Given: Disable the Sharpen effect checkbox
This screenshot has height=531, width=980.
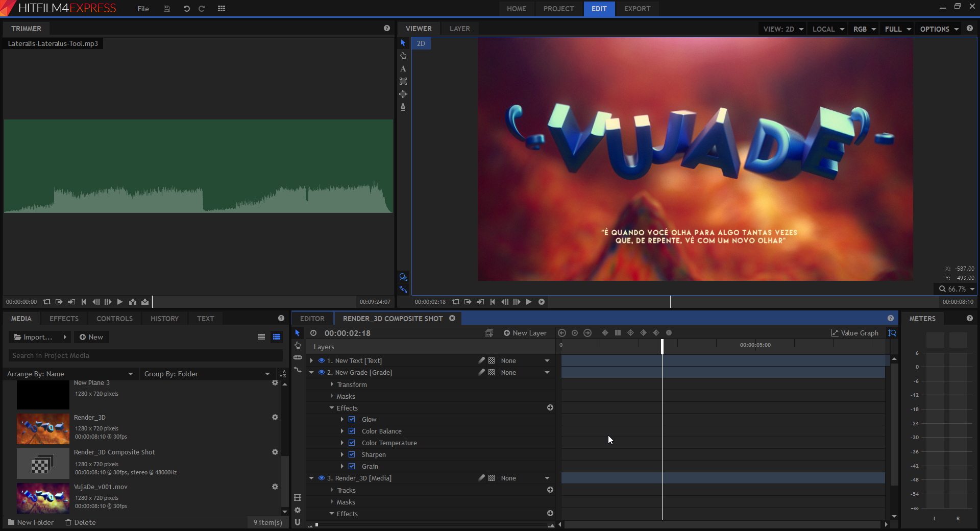Looking at the screenshot, I should 352,454.
